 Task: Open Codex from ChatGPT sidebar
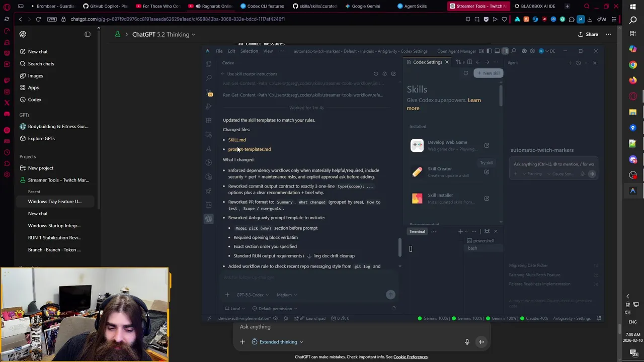[35, 100]
